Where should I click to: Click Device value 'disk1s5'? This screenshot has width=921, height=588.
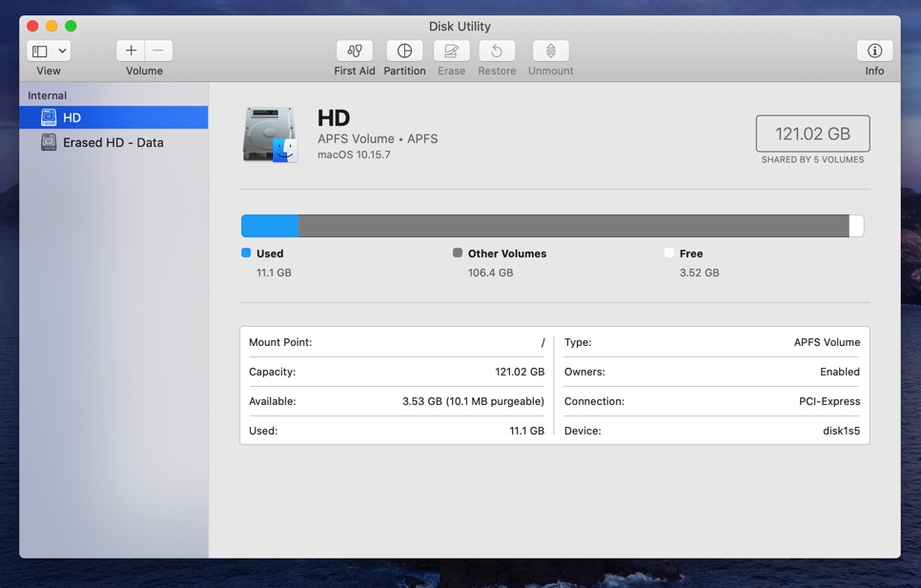point(841,431)
